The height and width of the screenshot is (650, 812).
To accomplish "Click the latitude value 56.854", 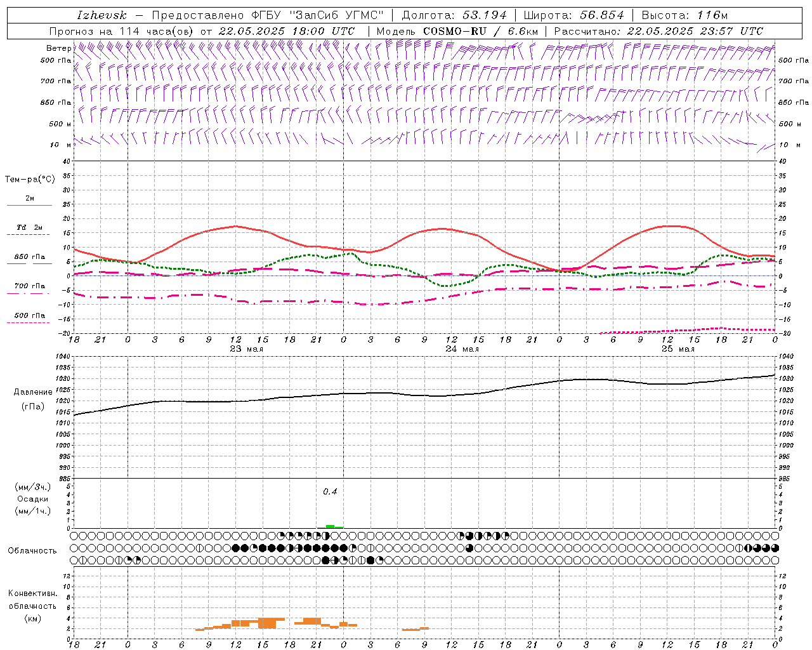I will (603, 15).
